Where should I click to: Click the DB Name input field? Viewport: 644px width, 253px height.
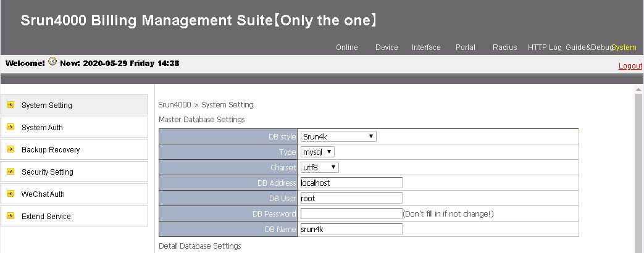[351, 229]
